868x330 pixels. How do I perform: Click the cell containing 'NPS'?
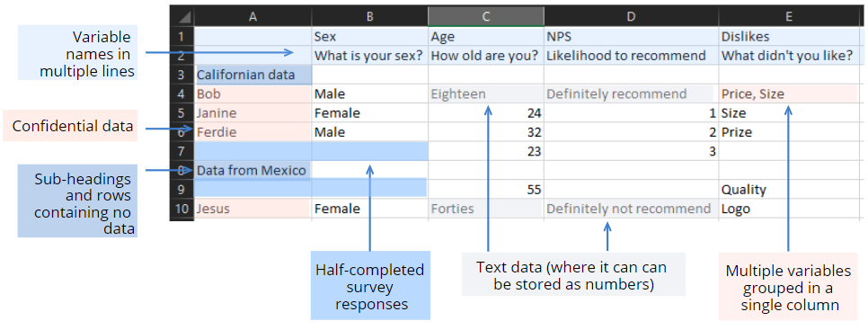pos(631,37)
